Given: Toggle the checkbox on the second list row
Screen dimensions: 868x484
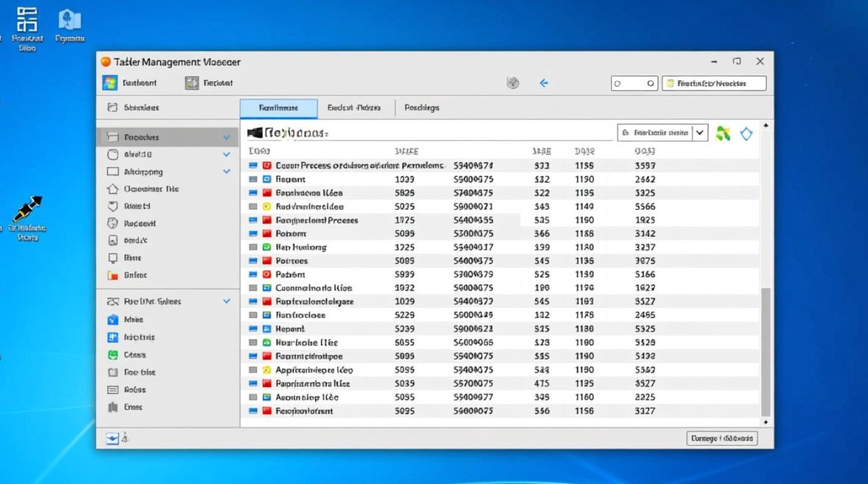Looking at the screenshot, I should click(x=253, y=179).
